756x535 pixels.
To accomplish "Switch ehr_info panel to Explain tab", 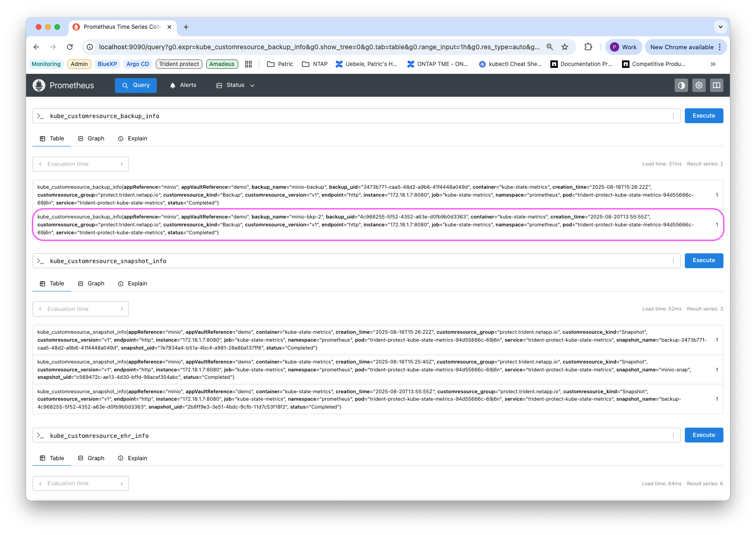I will point(133,458).
